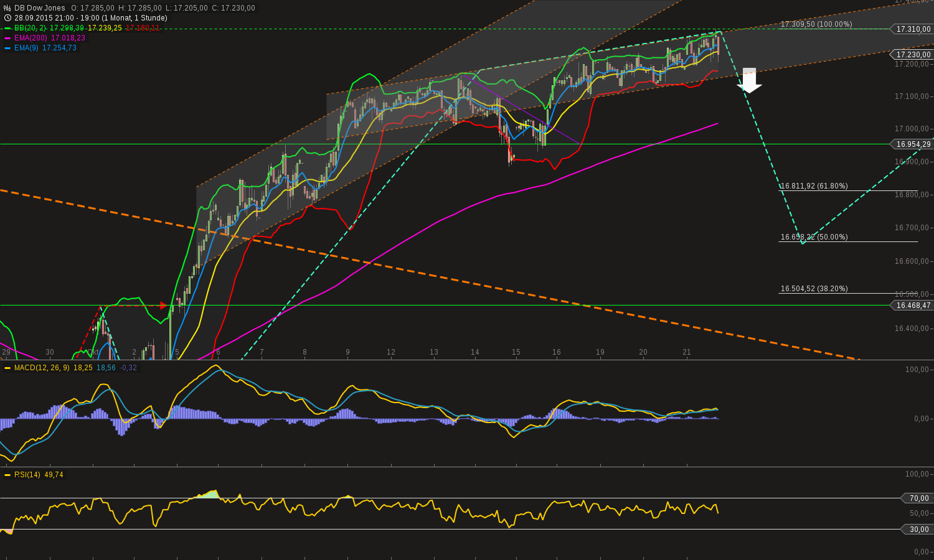The image size is (934, 560).
Task: Click the 16.954,29 horizontal line price tag
Action: [912, 144]
